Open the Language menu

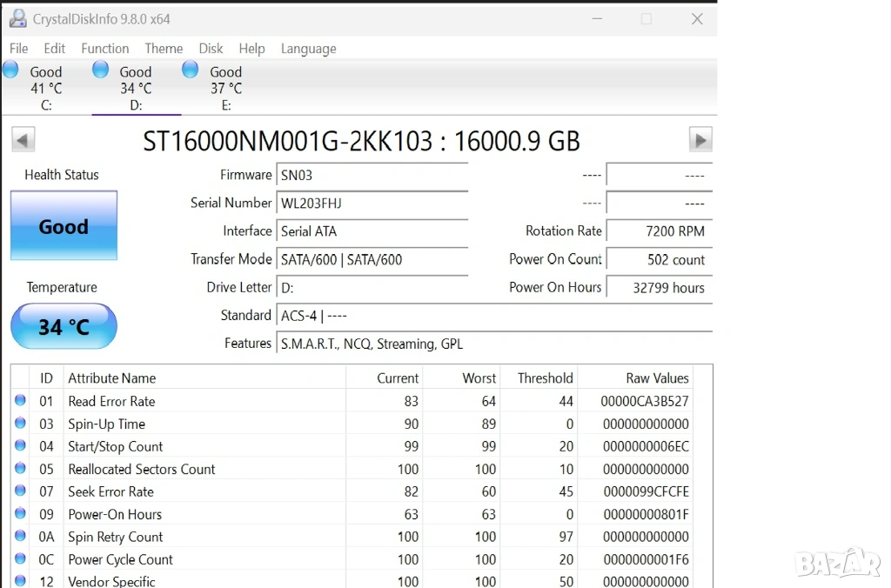[x=308, y=49]
